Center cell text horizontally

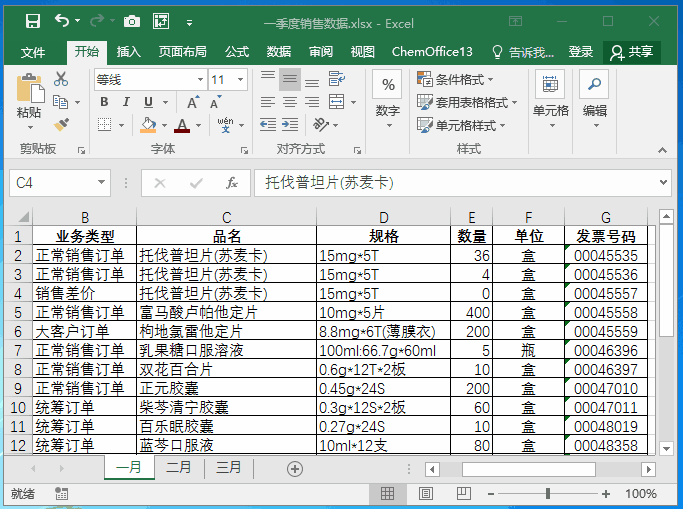coord(290,102)
